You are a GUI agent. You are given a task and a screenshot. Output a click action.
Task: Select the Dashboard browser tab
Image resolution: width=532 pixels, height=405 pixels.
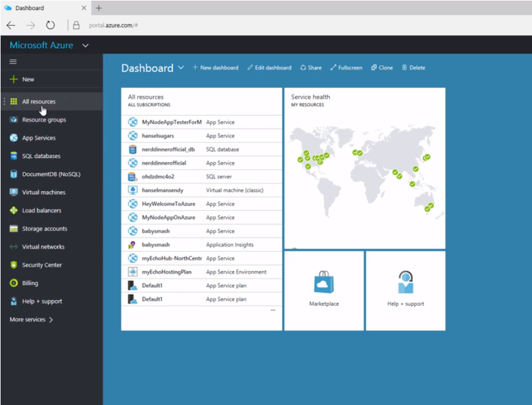(x=45, y=8)
